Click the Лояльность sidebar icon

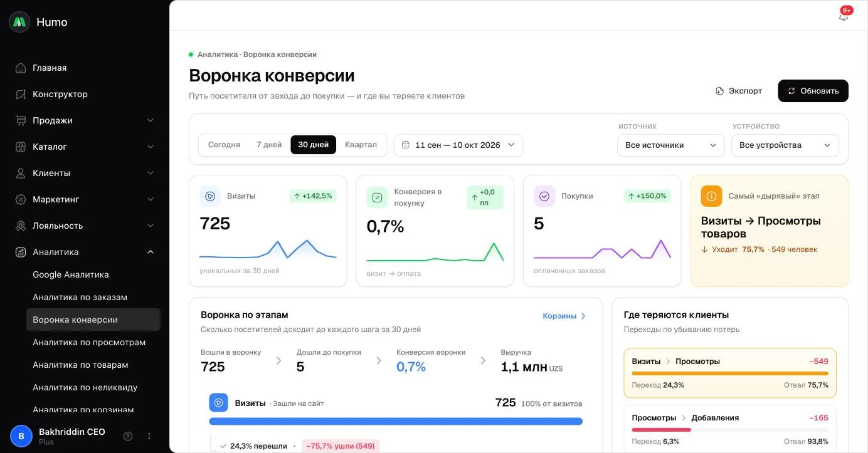coord(21,226)
